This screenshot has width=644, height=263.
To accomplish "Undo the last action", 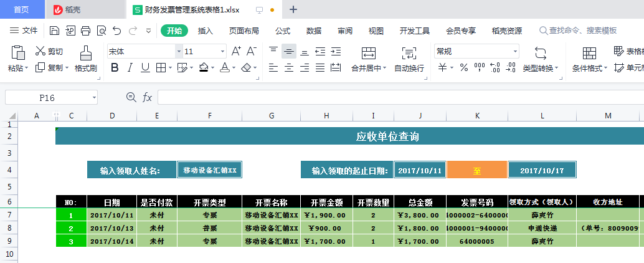I will tap(117, 31).
